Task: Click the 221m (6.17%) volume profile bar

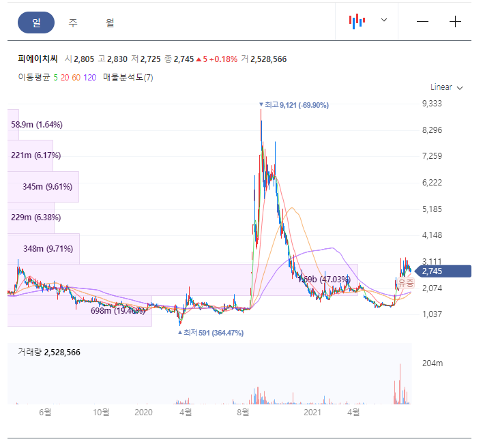Action: tap(30, 155)
